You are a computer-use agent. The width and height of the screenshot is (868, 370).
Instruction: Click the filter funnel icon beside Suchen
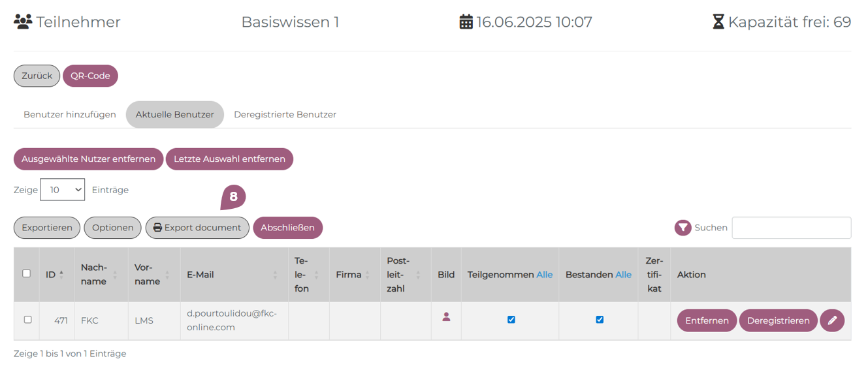pos(683,228)
